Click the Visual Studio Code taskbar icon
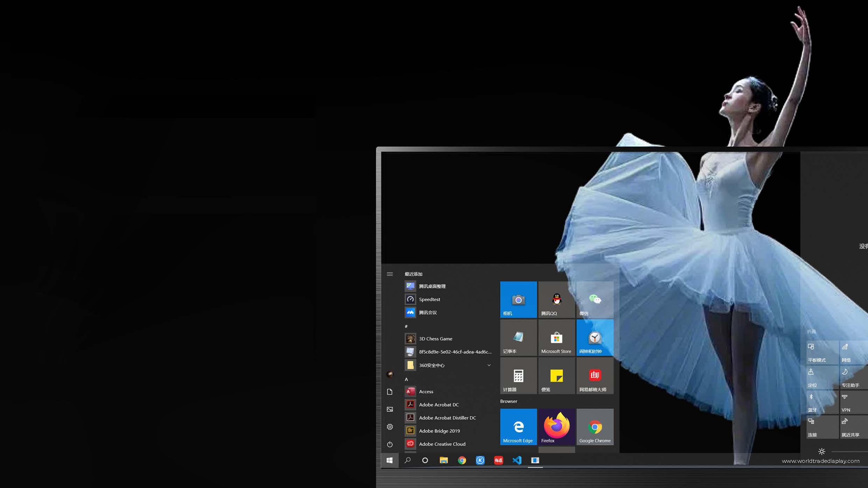The width and height of the screenshot is (868, 488). point(517,460)
